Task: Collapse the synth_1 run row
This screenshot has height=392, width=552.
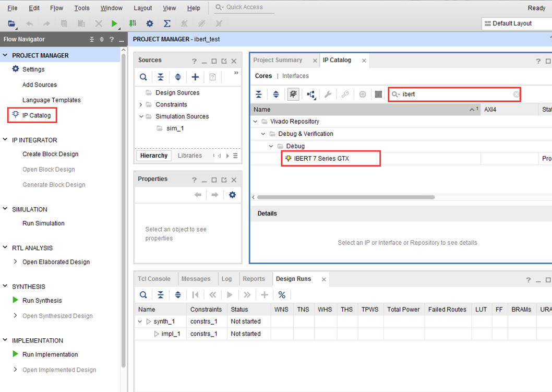Action: pyautogui.click(x=140, y=321)
